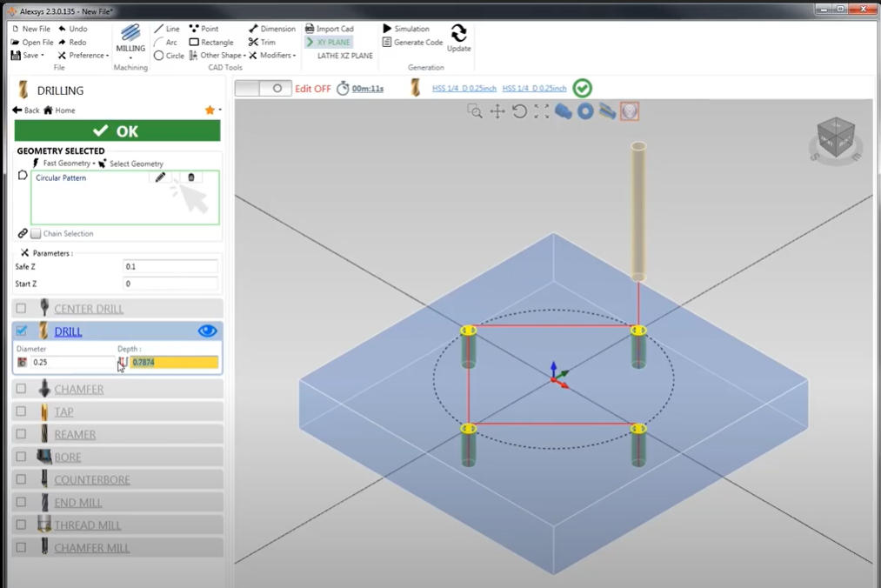Click Generate Code

[x=412, y=42]
